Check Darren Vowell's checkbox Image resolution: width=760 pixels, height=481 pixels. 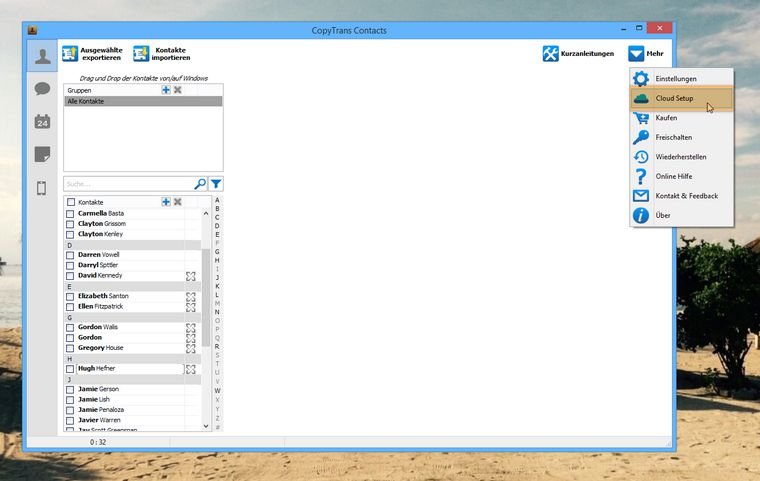pyautogui.click(x=70, y=255)
